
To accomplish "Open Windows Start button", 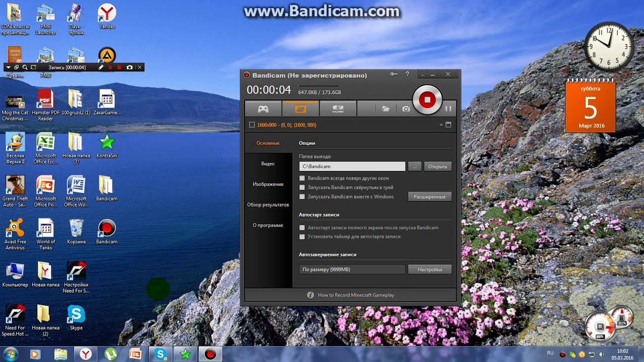I will (10, 354).
